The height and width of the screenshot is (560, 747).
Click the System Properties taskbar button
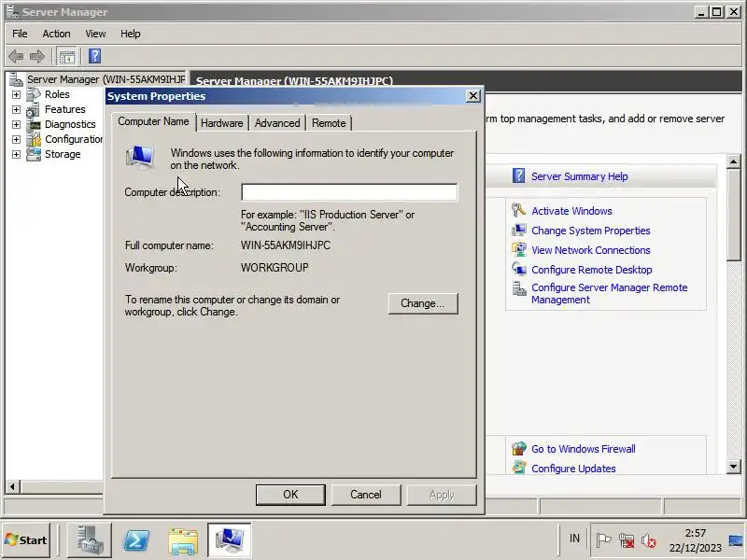229,540
